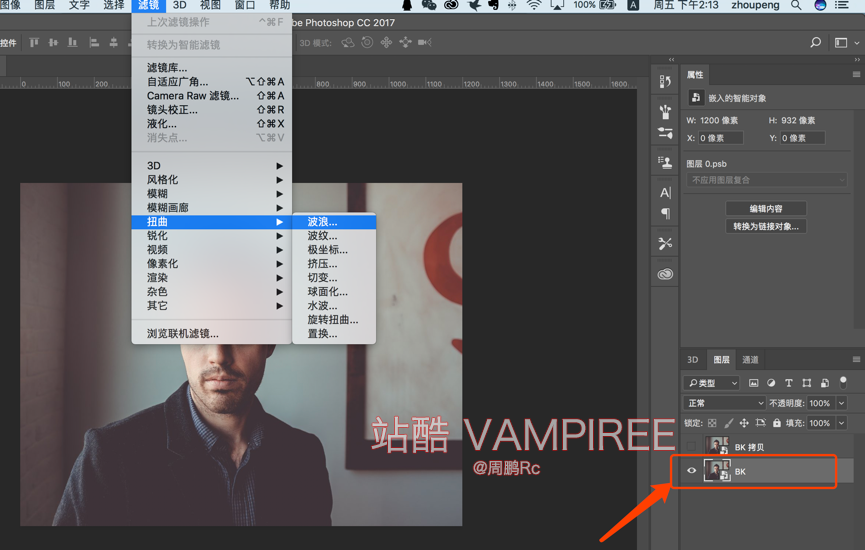Filter layers by type layer icon

point(789,383)
